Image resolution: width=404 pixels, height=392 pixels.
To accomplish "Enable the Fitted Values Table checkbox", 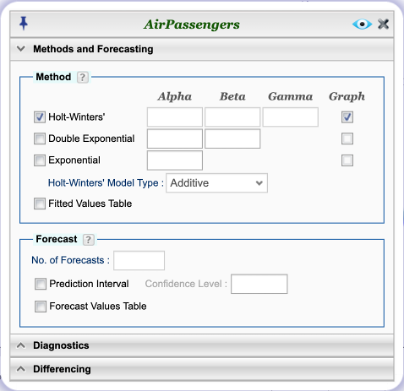I will click(40, 204).
